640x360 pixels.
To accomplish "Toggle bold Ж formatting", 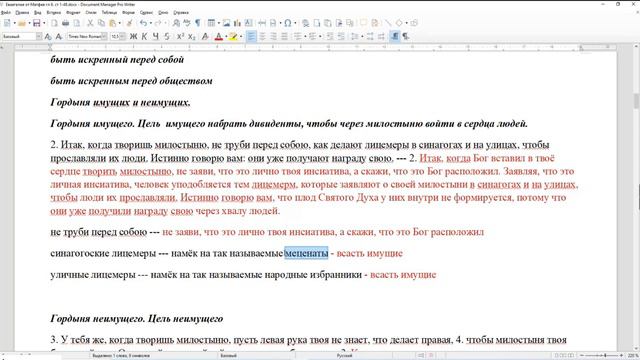I will [133, 37].
